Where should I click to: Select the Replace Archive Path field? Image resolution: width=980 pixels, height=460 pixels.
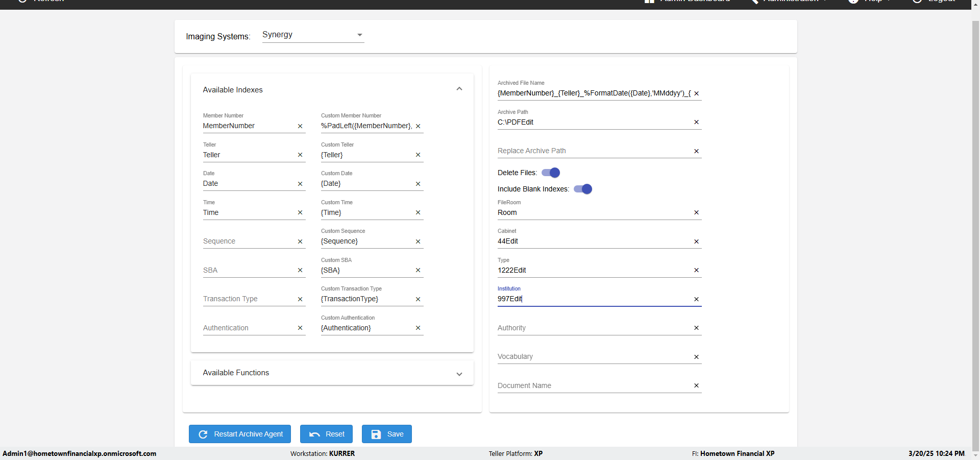pos(592,151)
